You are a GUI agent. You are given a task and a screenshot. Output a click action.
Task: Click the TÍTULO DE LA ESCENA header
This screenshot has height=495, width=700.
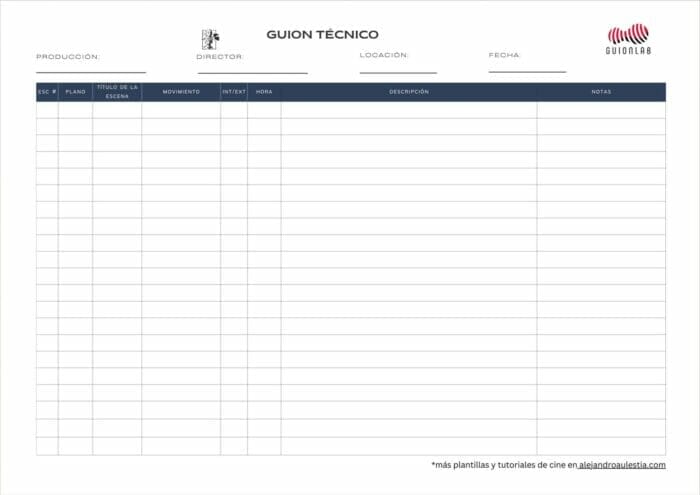(117, 92)
